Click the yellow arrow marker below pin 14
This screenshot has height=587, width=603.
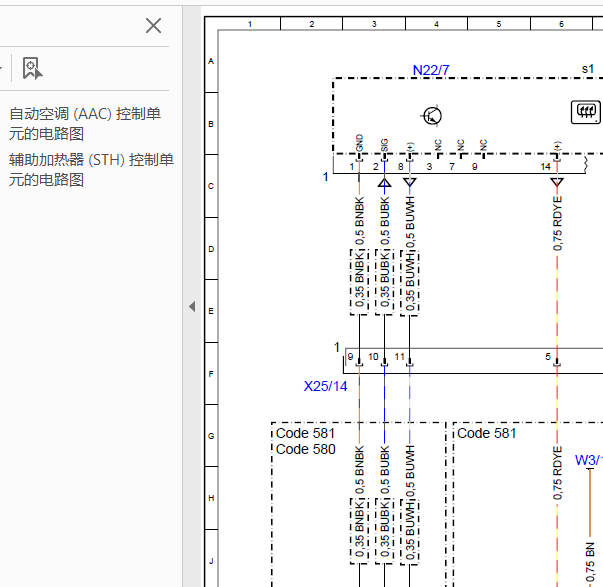click(x=557, y=182)
